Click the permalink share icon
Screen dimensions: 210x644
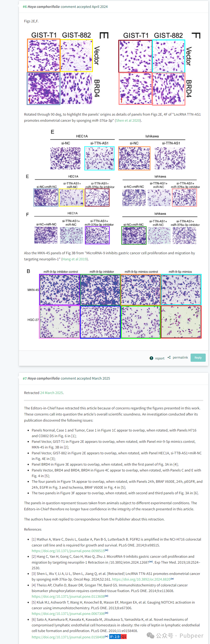click(169, 357)
